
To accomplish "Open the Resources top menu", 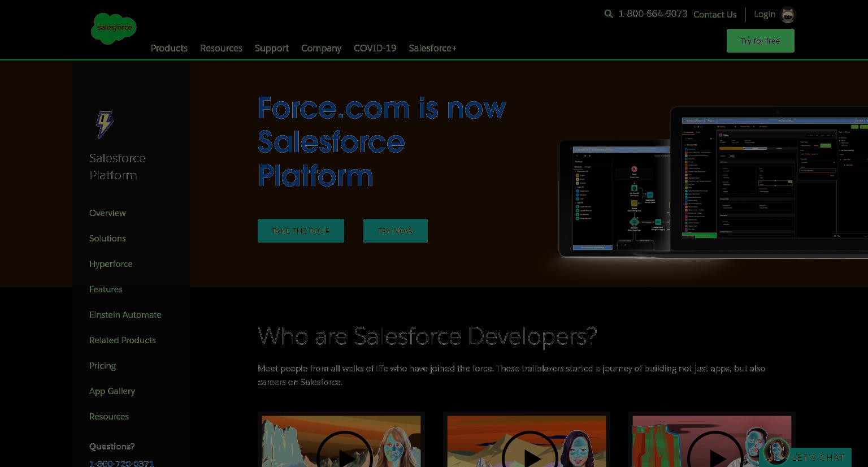I will click(221, 48).
